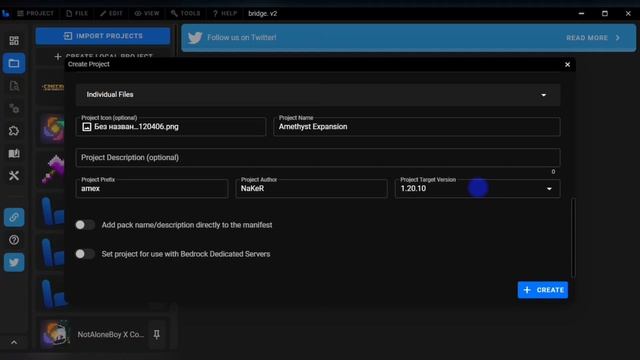The image size is (640, 360).
Task: Open the file search sidebar icon
Action: pos(14,86)
